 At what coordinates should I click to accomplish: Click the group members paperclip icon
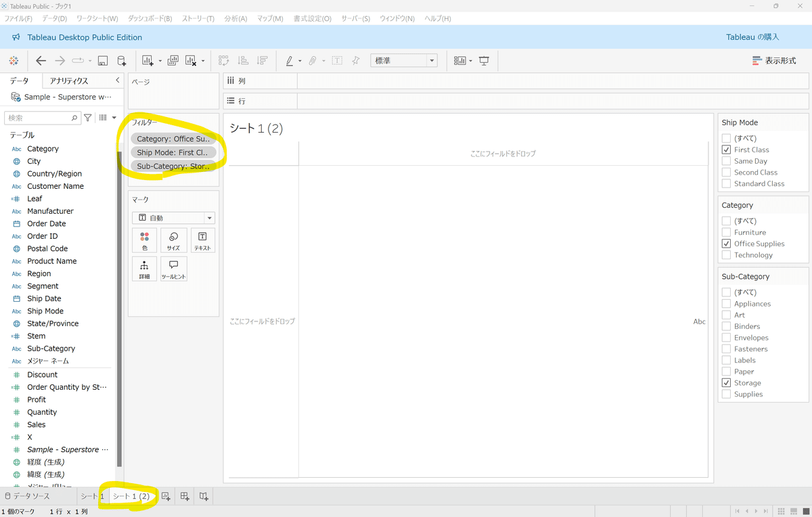tap(313, 61)
